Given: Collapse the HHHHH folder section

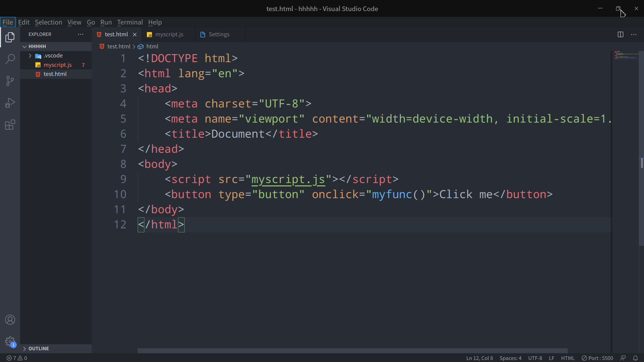Looking at the screenshot, I should (x=56, y=46).
